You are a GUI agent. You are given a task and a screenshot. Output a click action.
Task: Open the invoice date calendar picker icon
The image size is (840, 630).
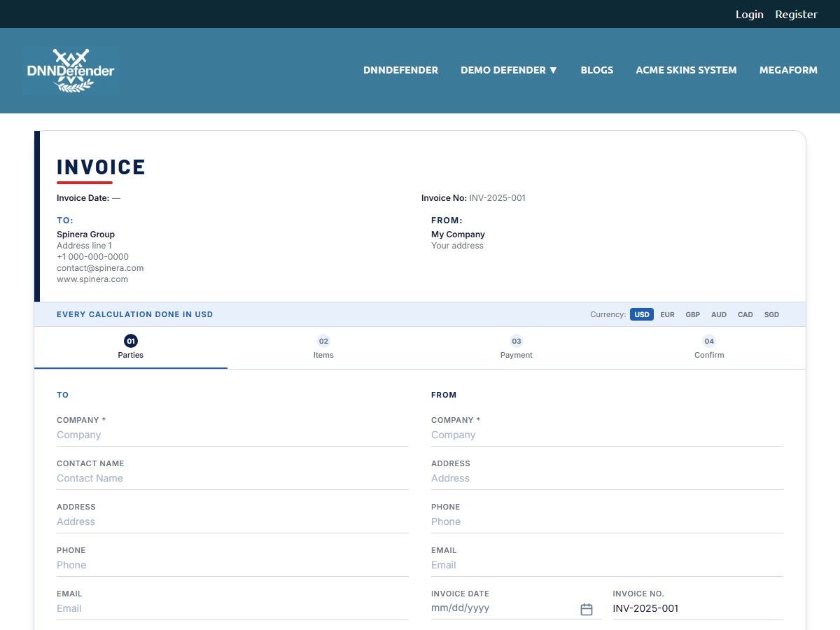click(x=587, y=609)
